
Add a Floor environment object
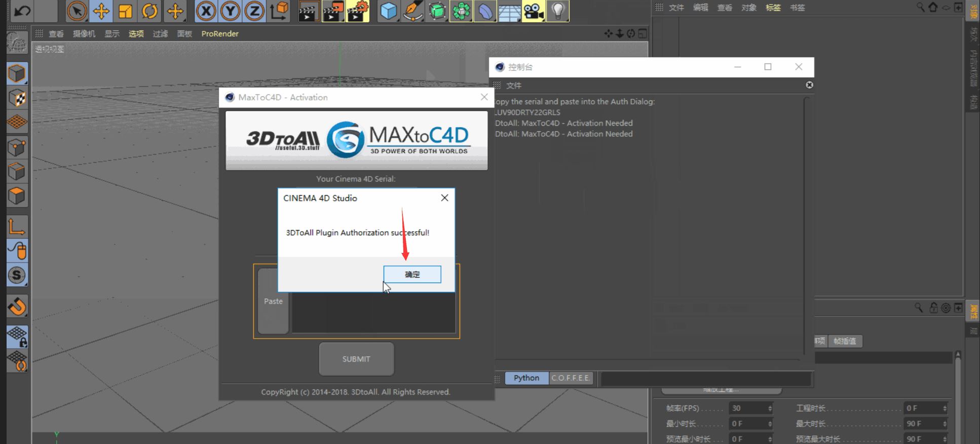coord(510,11)
